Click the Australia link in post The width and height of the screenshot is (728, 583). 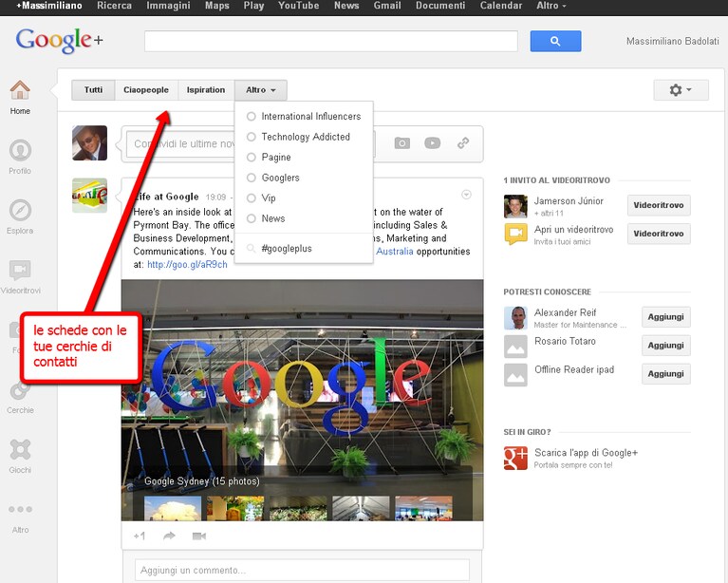click(395, 252)
